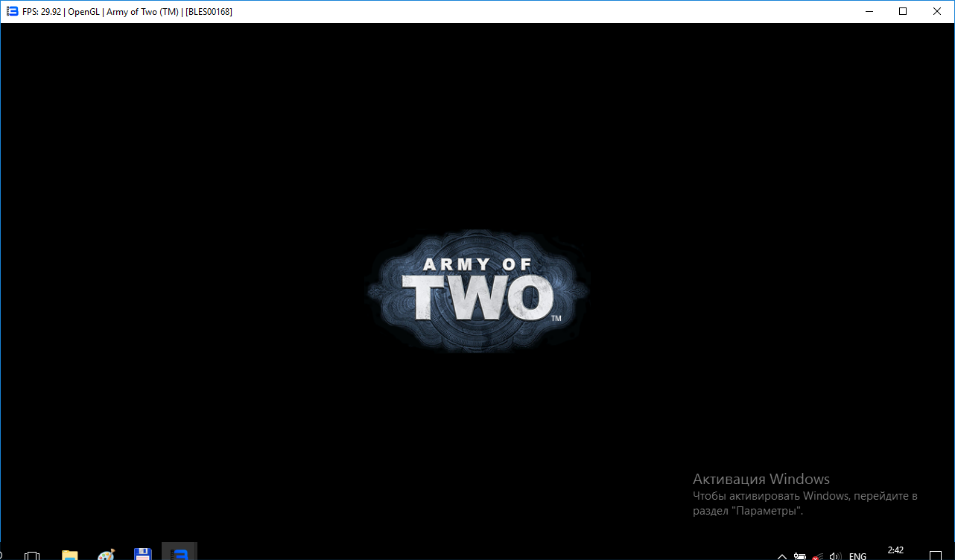Launch Paint from the taskbar palette icon
Viewport: 955px width, 560px height.
[x=107, y=555]
